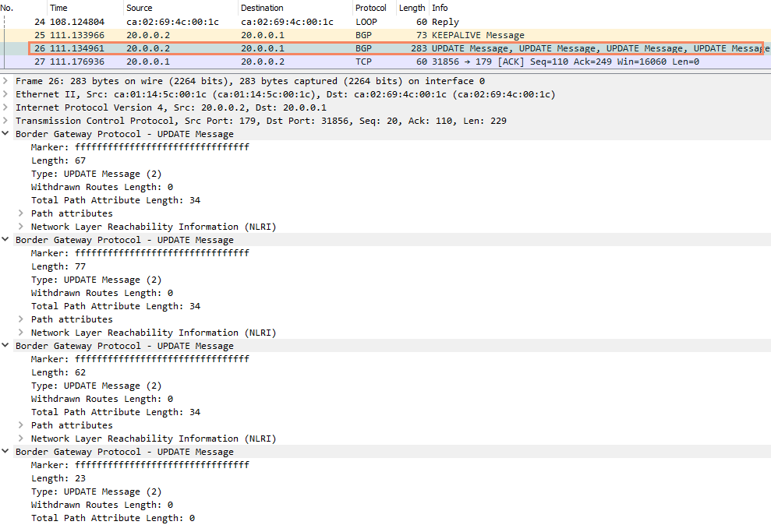Select Type field in Length 77 message

(96, 280)
